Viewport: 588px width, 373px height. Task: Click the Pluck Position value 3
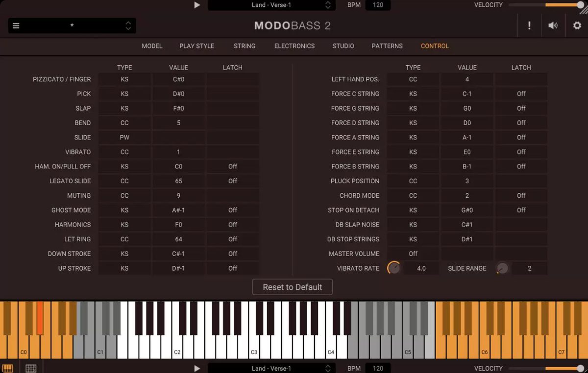(467, 181)
